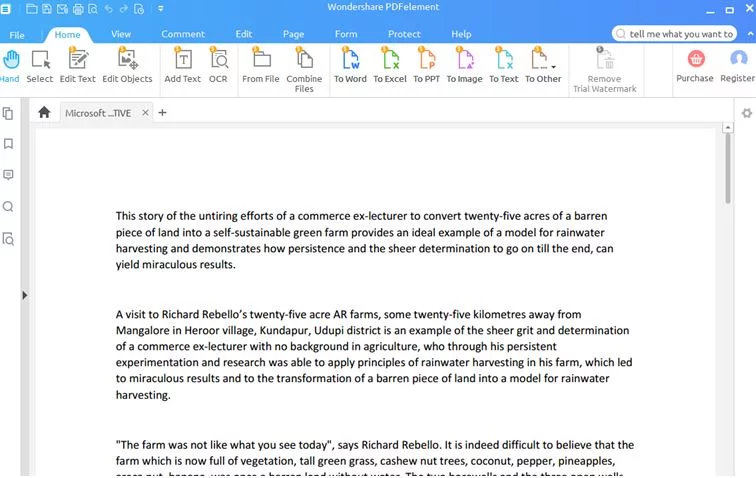Print the document from quick access bar

pyautogui.click(x=78, y=9)
